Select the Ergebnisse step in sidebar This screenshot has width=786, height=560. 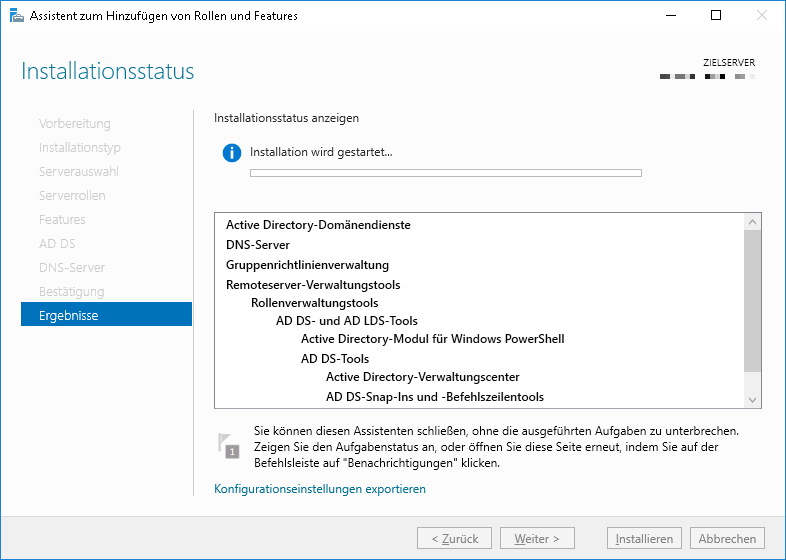tap(69, 315)
